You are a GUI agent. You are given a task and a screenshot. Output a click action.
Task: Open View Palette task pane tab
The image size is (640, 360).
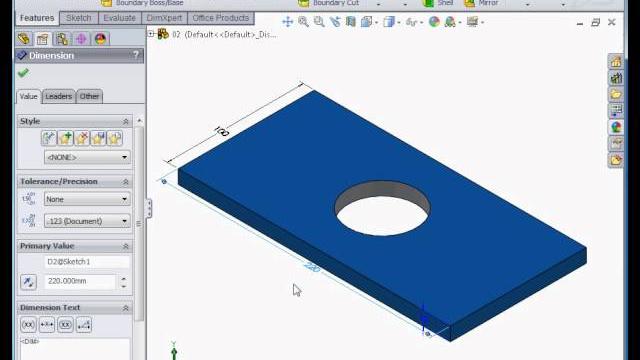[x=616, y=111]
